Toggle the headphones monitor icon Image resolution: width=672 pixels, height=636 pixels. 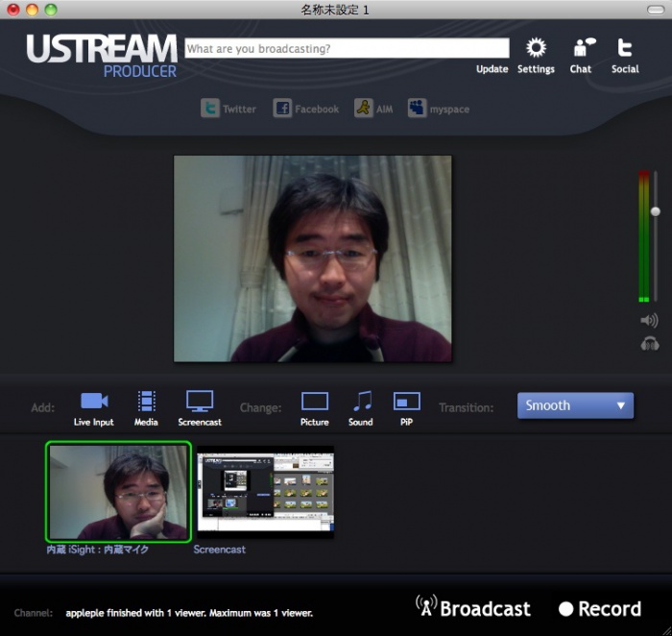[650, 344]
